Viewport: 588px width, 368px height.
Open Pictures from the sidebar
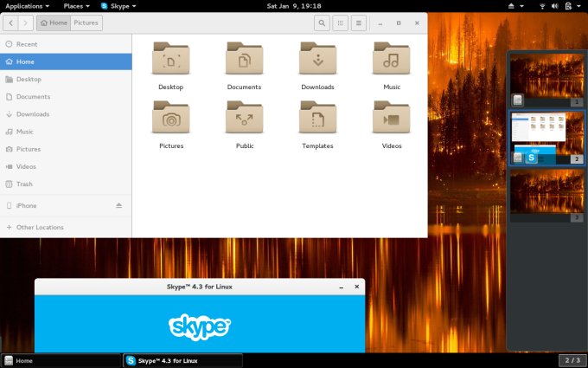[x=66, y=149]
